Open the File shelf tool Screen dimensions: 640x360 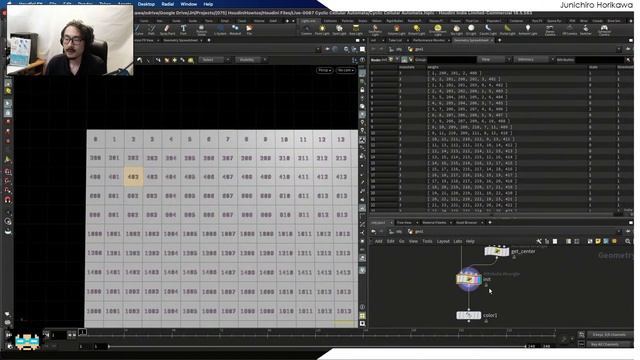tap(249, 29)
